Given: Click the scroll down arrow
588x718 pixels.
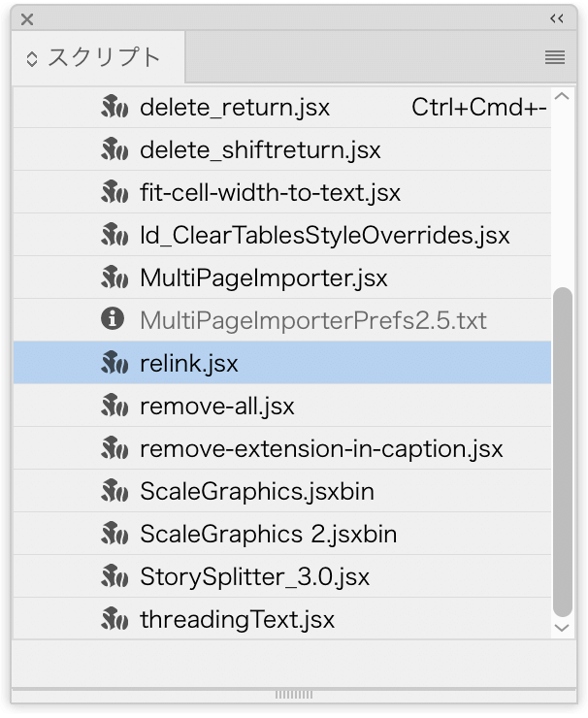Looking at the screenshot, I should coord(562,628).
